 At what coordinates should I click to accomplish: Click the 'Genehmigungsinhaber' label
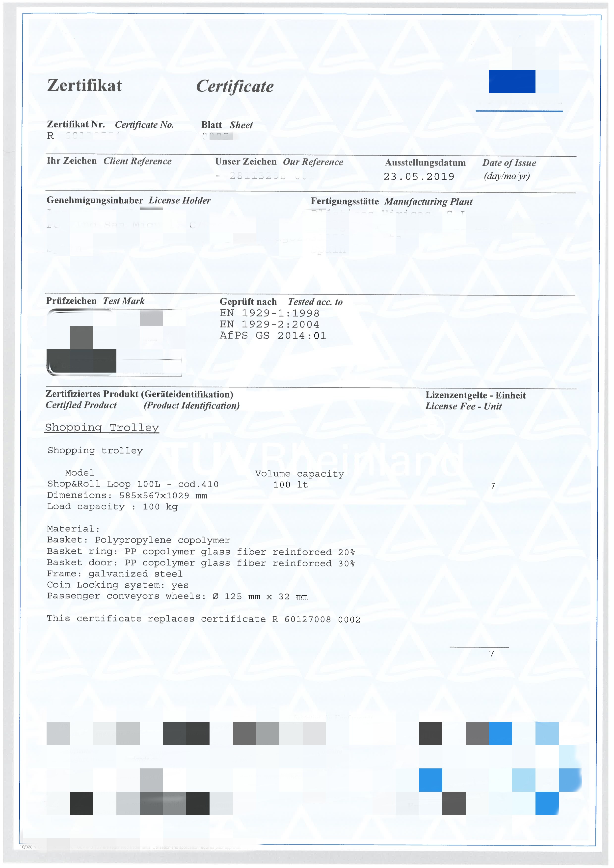point(95,200)
